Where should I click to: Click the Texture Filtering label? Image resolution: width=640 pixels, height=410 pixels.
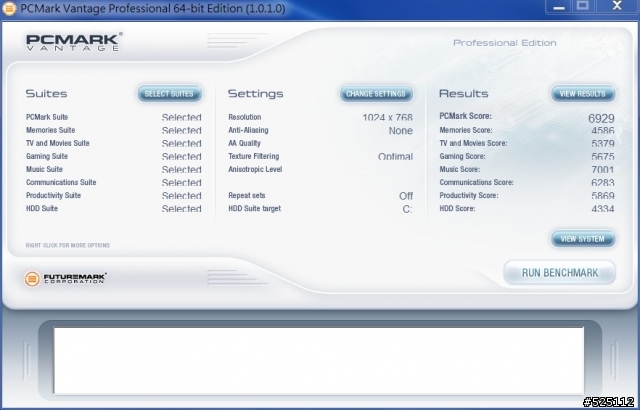[x=253, y=156]
